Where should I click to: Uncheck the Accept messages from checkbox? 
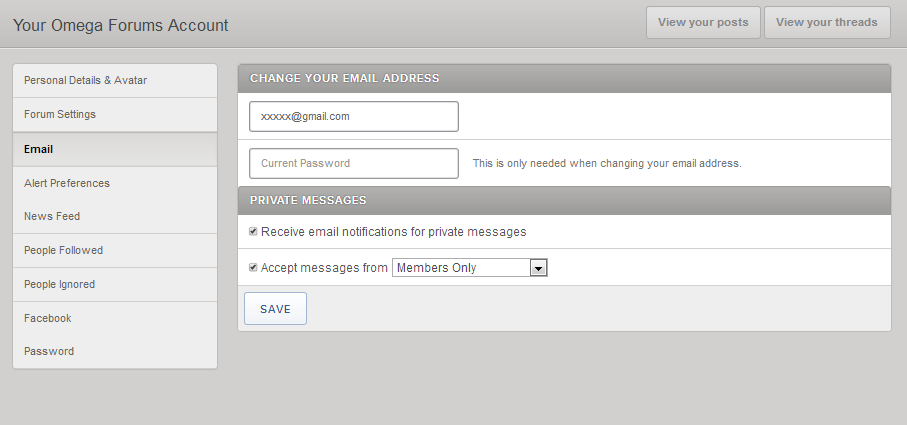[254, 268]
